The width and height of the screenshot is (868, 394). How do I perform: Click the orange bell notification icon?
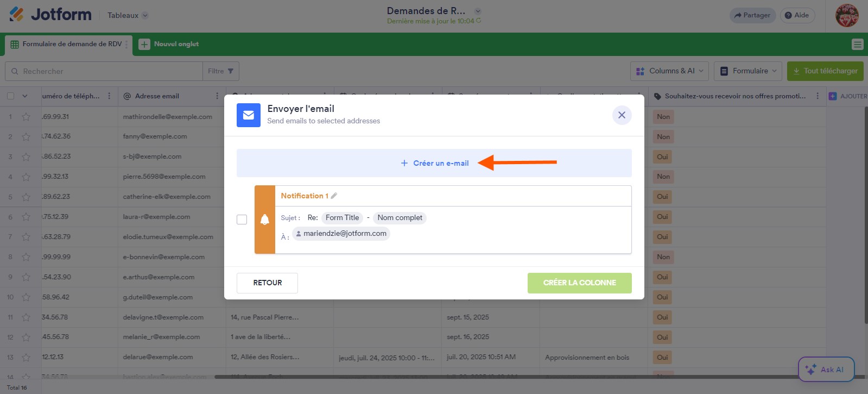[x=265, y=220]
